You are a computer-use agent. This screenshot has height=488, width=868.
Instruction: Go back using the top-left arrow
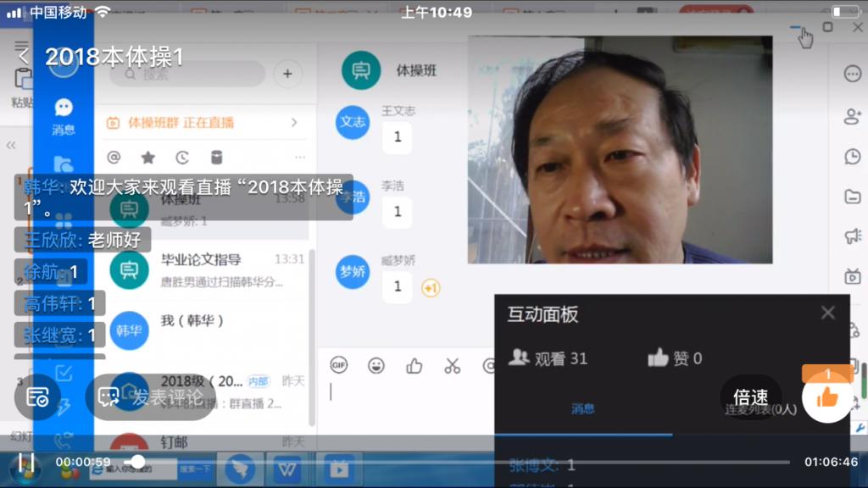pos(24,57)
